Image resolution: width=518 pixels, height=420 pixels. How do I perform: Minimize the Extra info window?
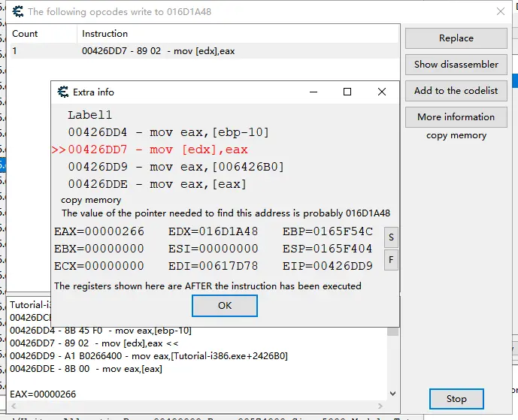tap(314, 92)
